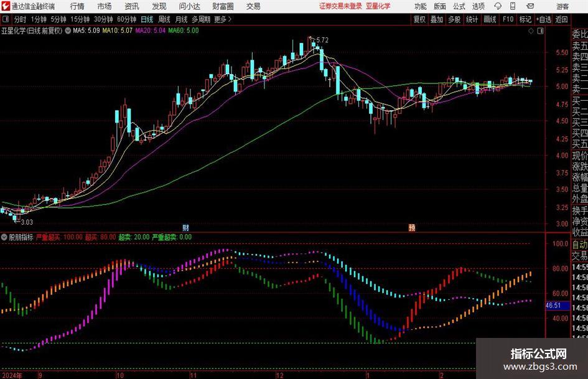The image size is (588, 379).
Task: Click the diamond icon at chart top right
Action: coord(531,31)
